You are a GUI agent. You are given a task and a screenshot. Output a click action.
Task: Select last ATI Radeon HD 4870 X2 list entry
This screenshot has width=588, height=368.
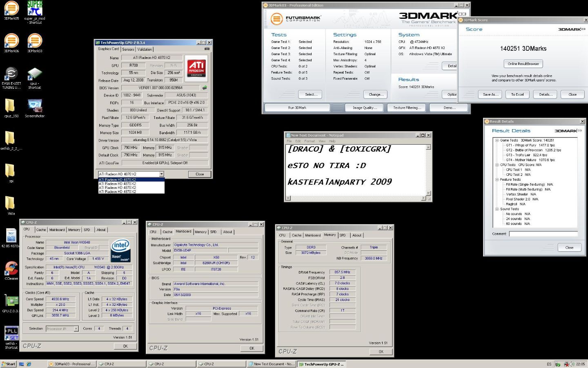click(131, 191)
